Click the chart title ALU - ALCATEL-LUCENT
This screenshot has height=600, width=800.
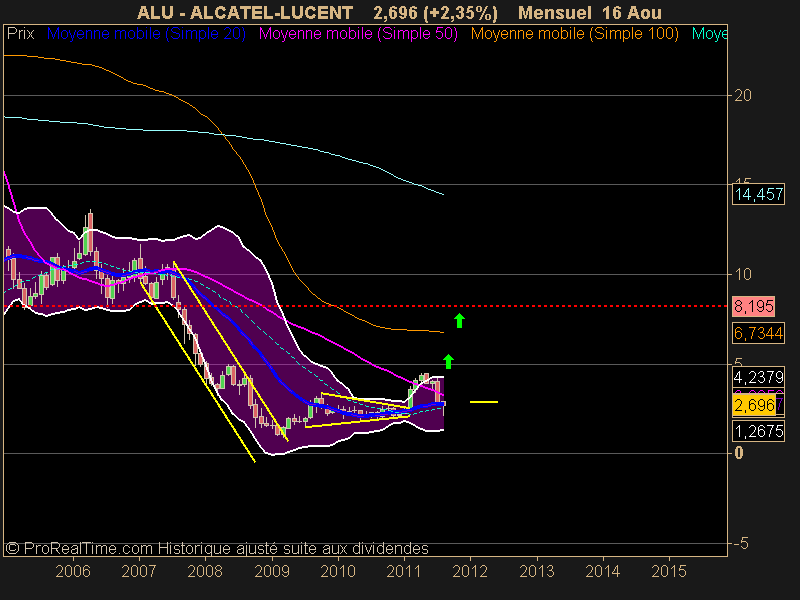(x=245, y=12)
